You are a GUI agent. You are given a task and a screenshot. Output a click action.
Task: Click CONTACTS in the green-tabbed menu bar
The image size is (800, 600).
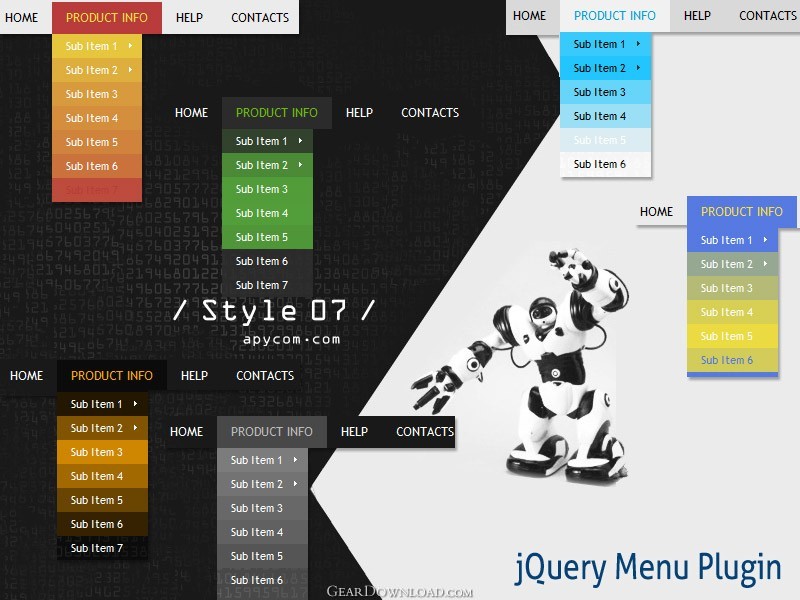click(x=430, y=113)
